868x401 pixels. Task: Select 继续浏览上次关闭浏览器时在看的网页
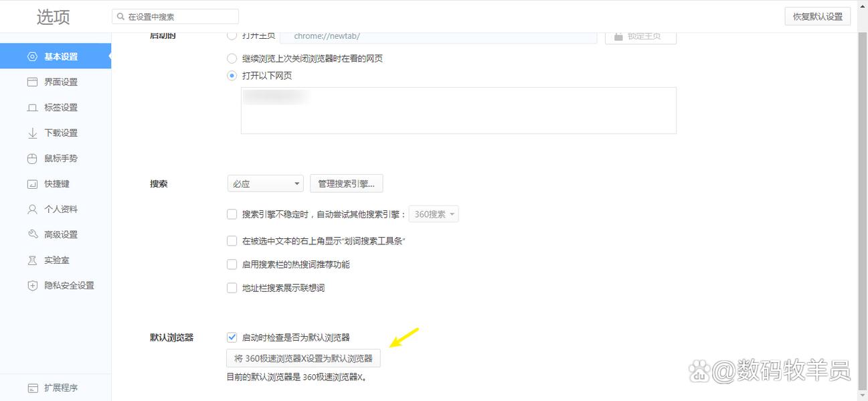(232, 58)
